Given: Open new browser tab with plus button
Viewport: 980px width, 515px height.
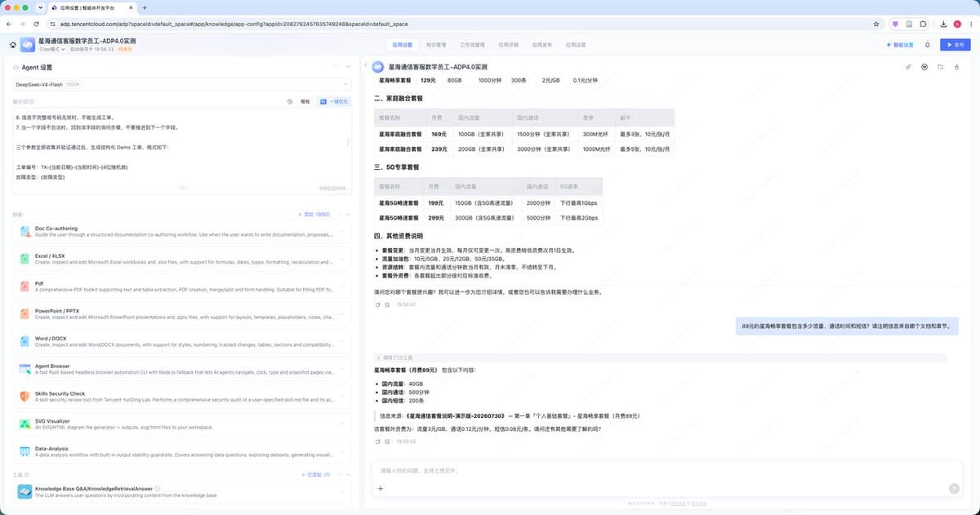Looking at the screenshot, I should tap(145, 7).
